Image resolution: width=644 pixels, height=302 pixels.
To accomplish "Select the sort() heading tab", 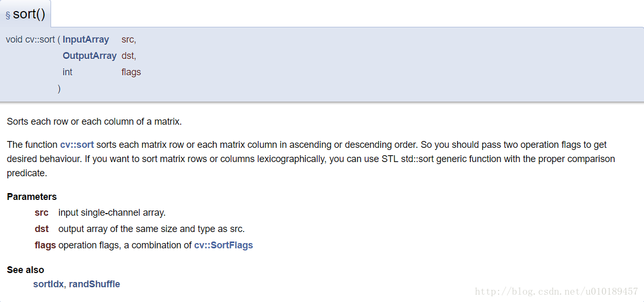I will click(25, 14).
